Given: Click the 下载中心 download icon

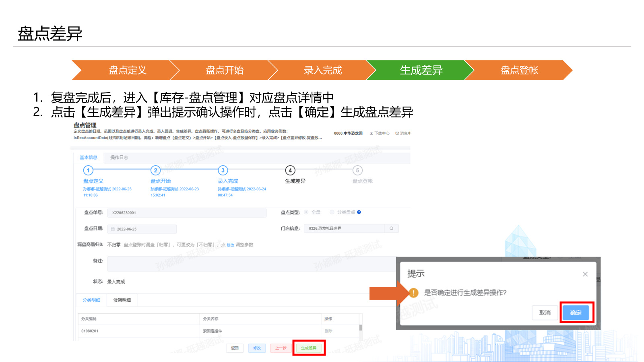Looking at the screenshot, I should pyautogui.click(x=372, y=134).
